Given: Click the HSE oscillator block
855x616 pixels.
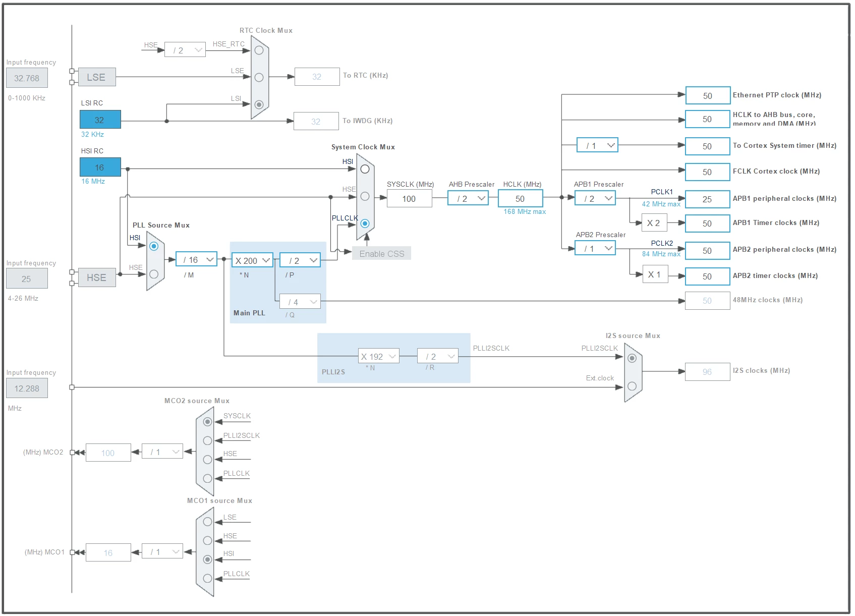Looking at the screenshot, I should [x=97, y=277].
